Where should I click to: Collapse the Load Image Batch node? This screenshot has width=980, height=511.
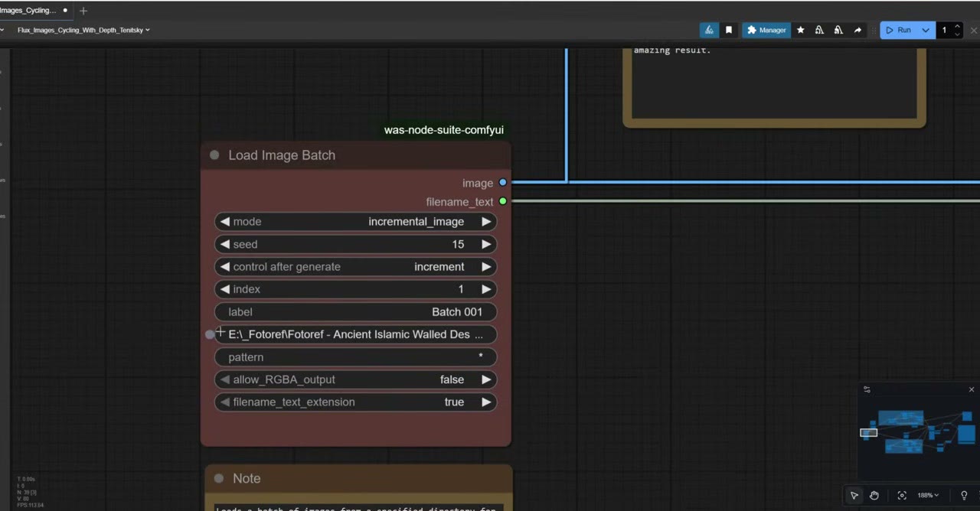pyautogui.click(x=214, y=155)
